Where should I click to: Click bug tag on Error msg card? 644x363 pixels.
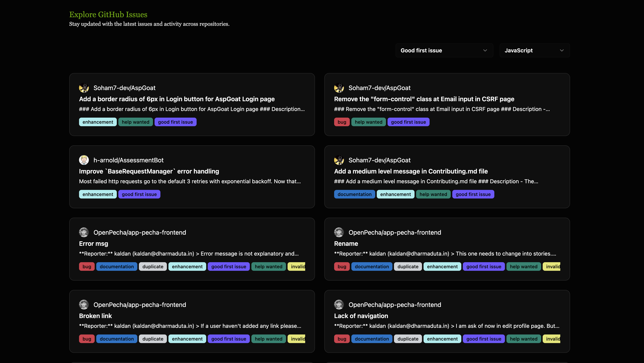click(x=87, y=266)
